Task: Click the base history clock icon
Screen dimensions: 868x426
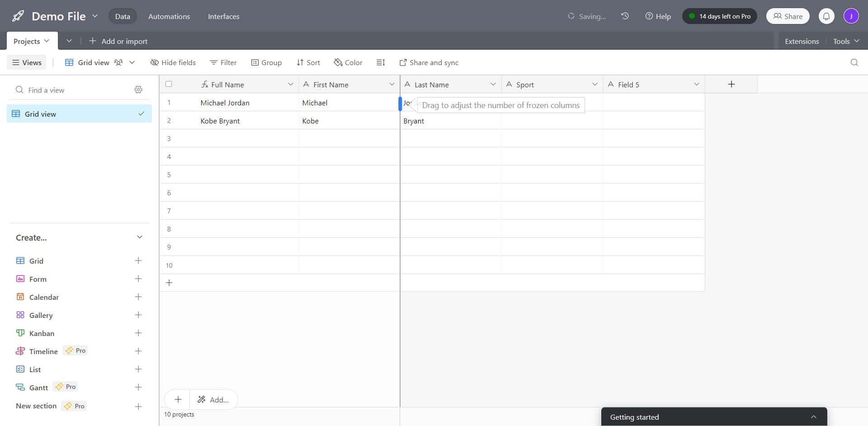Action: [x=625, y=16]
